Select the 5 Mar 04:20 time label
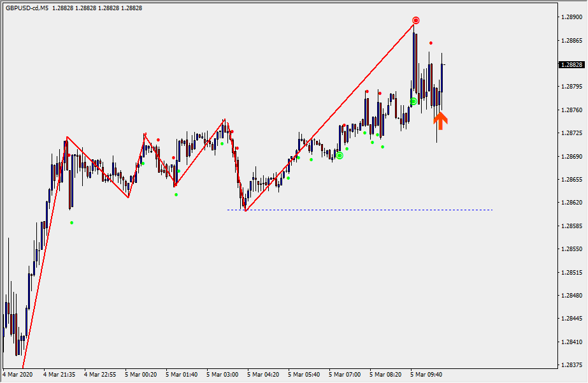Viewport: 588px width, 383px height. click(x=263, y=375)
